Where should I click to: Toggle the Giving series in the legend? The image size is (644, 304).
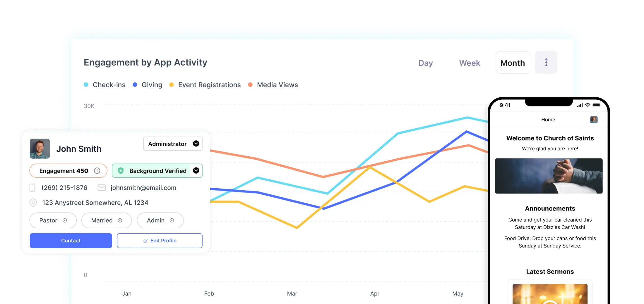[148, 85]
